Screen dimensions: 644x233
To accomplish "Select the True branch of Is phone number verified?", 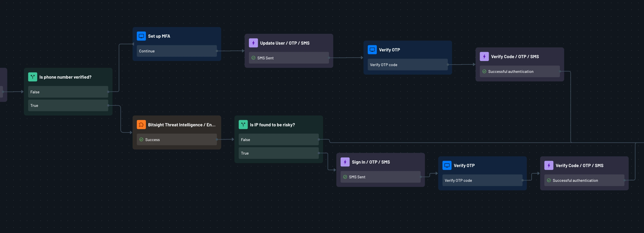I will pyautogui.click(x=68, y=105).
